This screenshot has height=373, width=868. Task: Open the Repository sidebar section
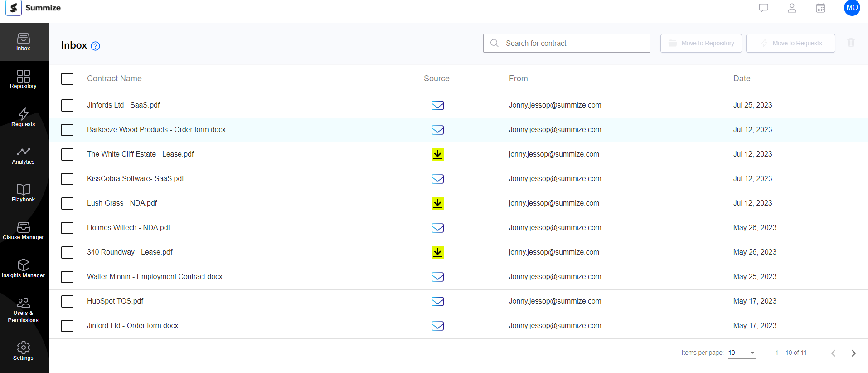pos(24,80)
